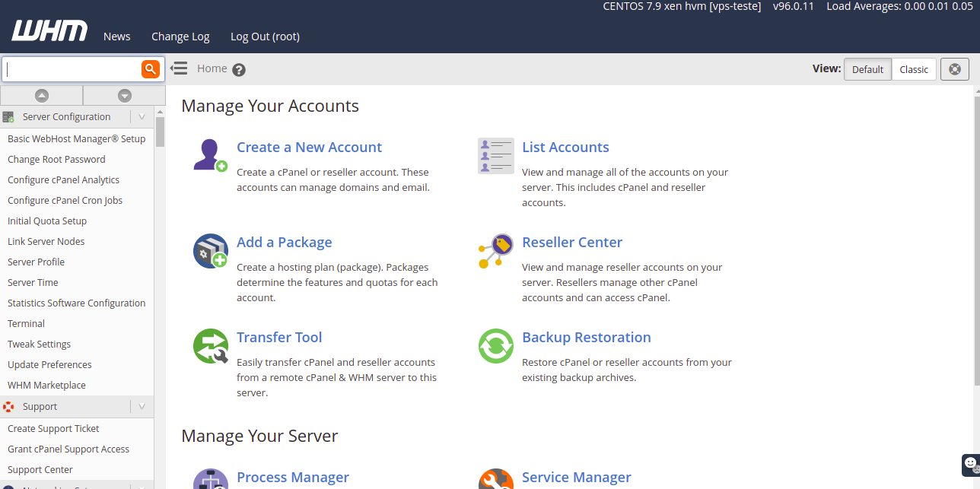The height and width of the screenshot is (489, 980).
Task: Open Initial Quota Setup
Action: [47, 221]
